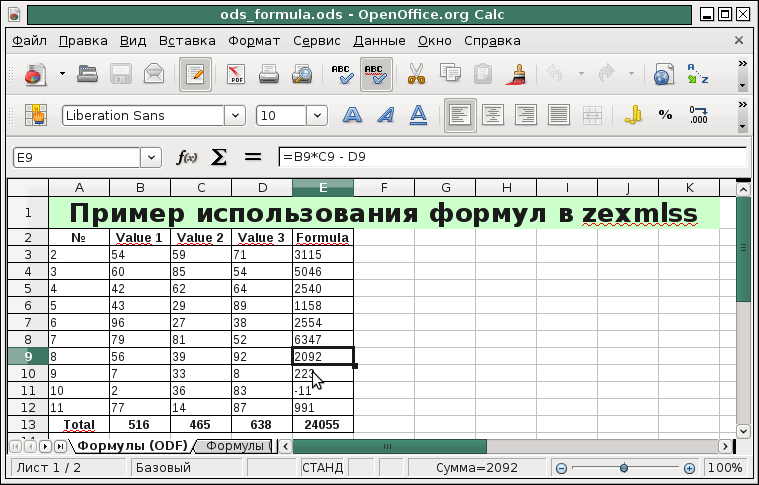Open the font name dropdown arrow
Screen dimensions: 759x485
(x=235, y=116)
